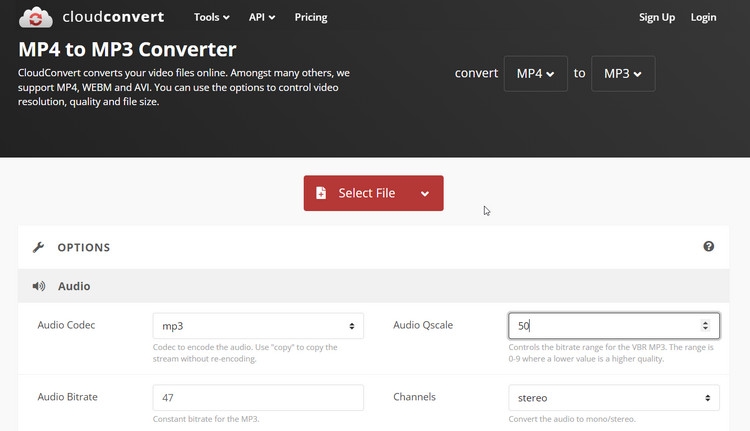Click the file-plus icon on Select File

(321, 193)
